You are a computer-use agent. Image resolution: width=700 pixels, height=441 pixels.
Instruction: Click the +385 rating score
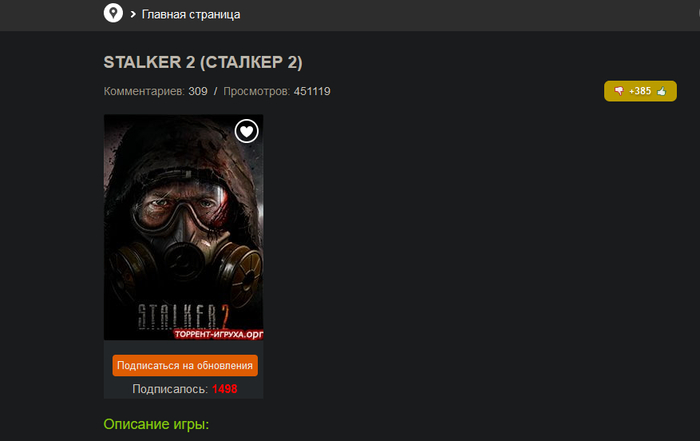click(x=640, y=91)
